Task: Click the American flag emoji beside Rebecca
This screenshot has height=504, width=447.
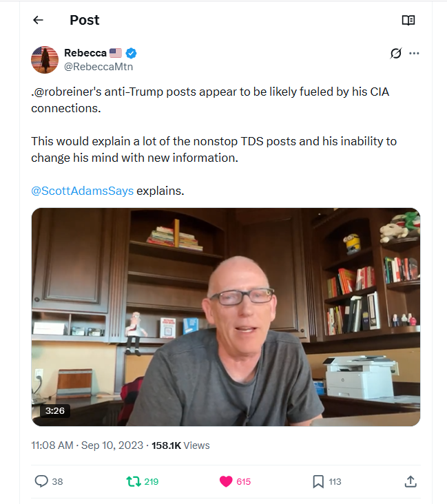Action: 116,53
